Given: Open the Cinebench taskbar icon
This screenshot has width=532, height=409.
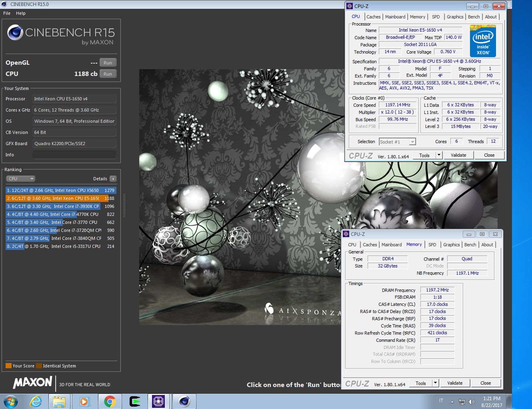Looking at the screenshot, I should tap(184, 401).
